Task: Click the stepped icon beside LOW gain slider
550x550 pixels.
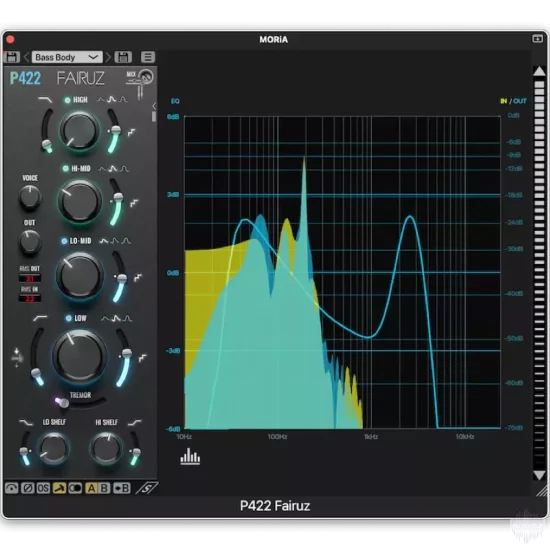Action: coord(142,358)
